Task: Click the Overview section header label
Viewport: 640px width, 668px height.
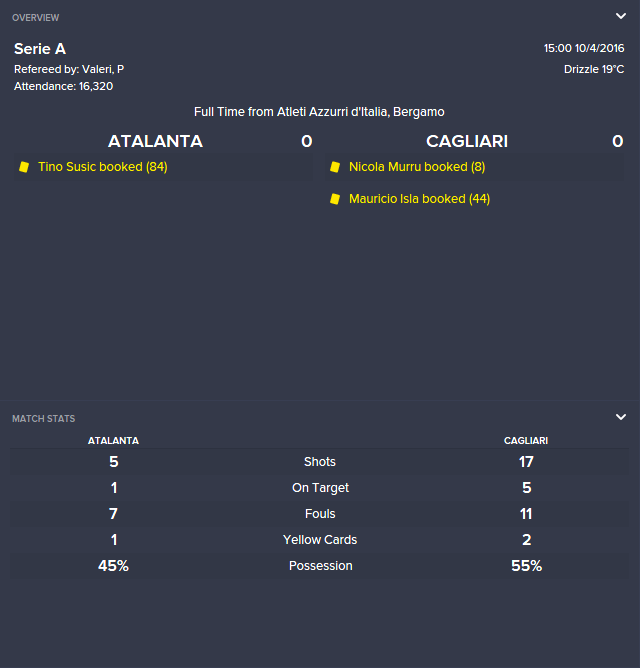Action: (x=35, y=18)
